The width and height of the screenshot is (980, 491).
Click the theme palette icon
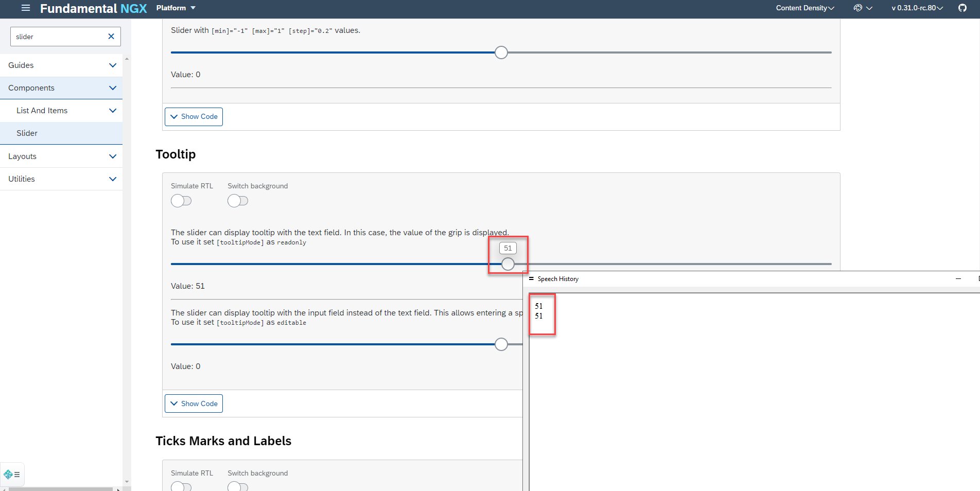pyautogui.click(x=859, y=8)
